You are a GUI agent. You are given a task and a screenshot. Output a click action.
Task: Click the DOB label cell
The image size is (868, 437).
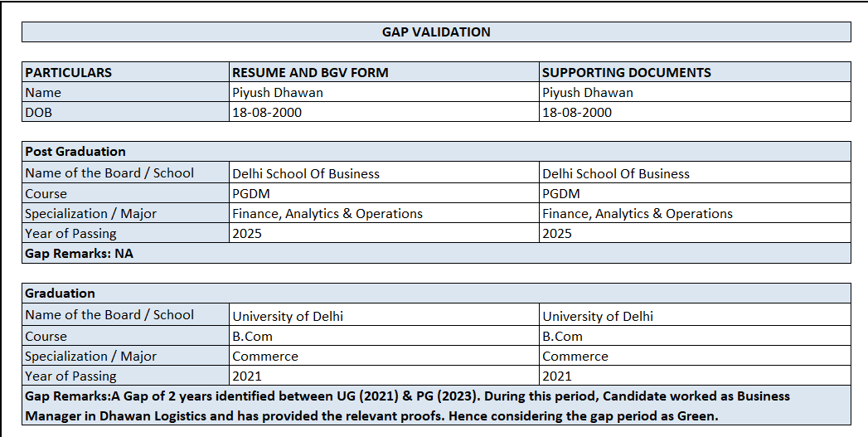pyautogui.click(x=126, y=113)
